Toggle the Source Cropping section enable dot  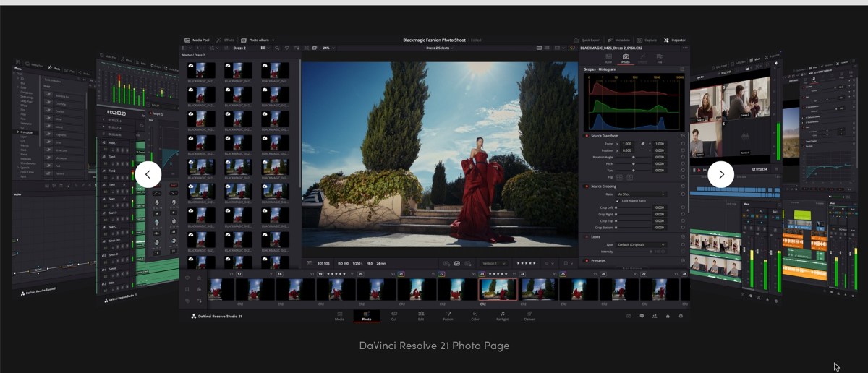tap(587, 186)
